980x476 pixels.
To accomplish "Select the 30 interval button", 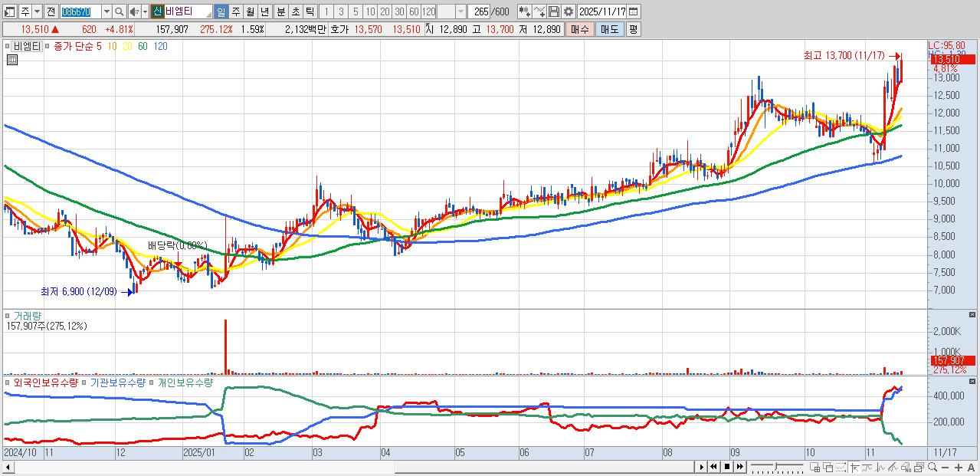I will pos(398,11).
